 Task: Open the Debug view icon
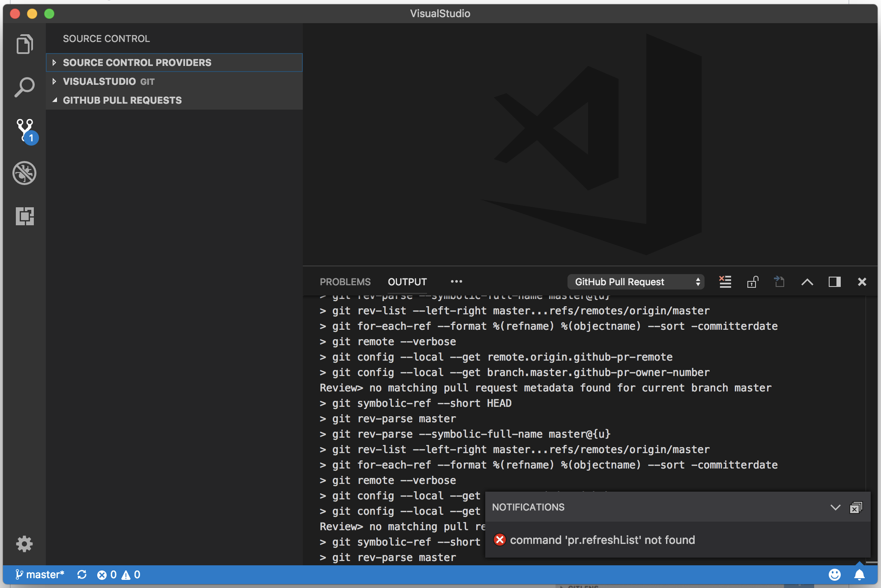tap(24, 173)
